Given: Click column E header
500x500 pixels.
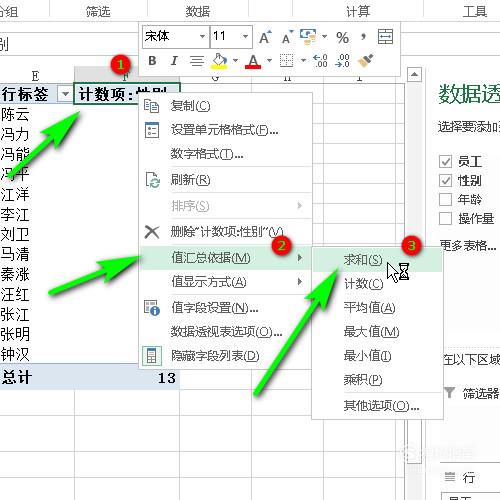Looking at the screenshot, I should point(36,76).
